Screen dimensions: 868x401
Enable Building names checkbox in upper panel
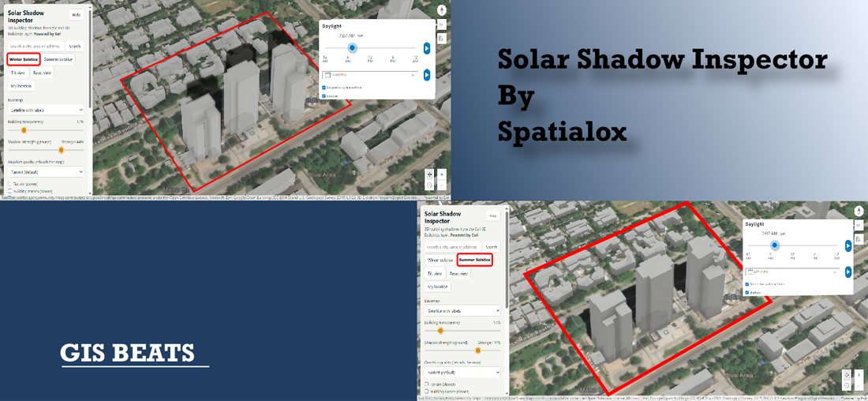point(10,190)
